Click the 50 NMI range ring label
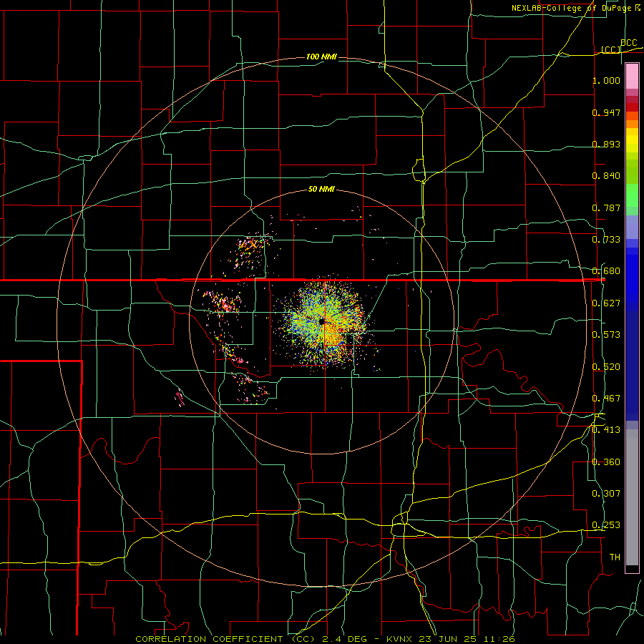644x644 pixels. coord(321,190)
